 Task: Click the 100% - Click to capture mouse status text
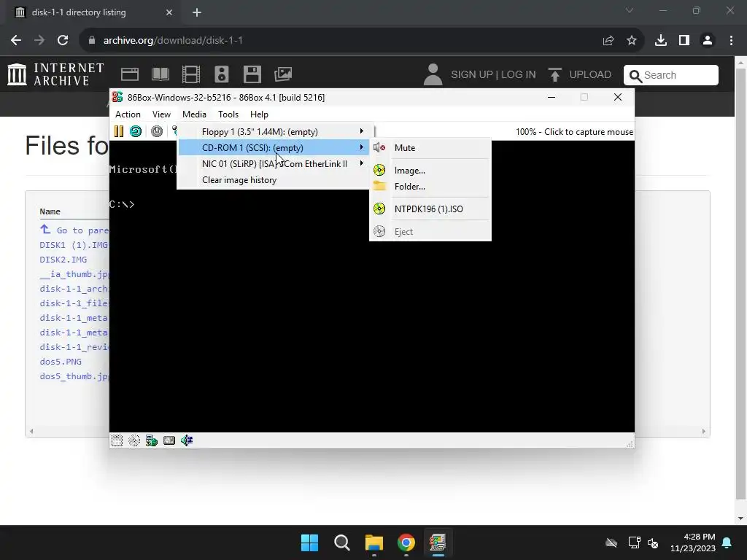tap(574, 132)
